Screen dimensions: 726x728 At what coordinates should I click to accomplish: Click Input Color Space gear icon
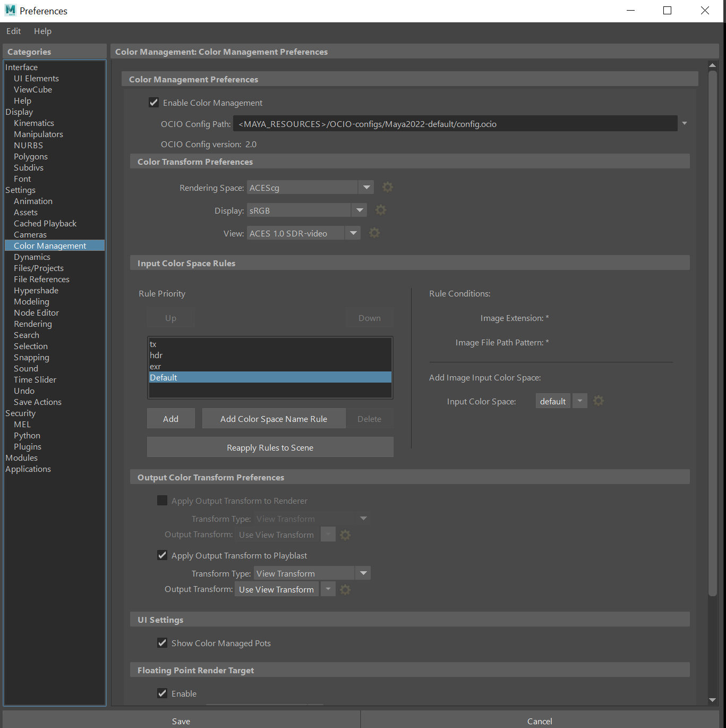tap(599, 401)
